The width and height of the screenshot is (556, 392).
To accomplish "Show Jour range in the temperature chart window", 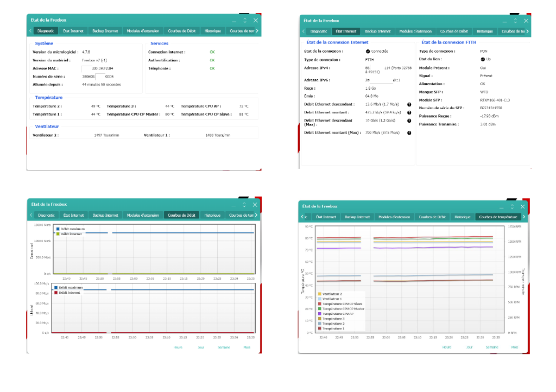I will click(470, 347).
